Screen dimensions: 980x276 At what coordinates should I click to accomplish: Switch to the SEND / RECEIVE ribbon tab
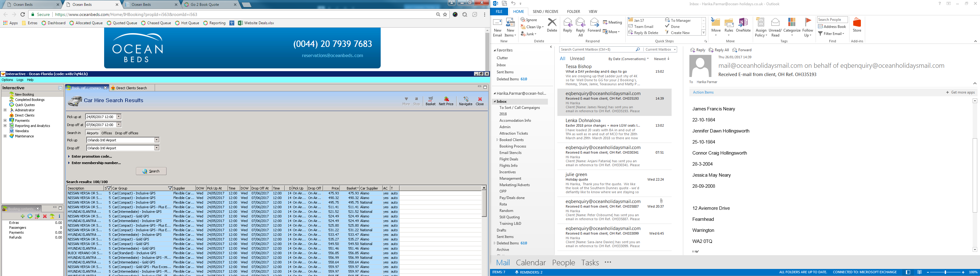545,11
